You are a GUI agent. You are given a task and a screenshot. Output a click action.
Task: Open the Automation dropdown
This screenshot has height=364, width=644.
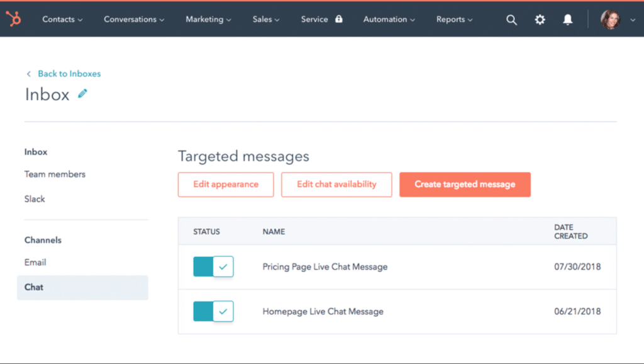[x=389, y=20]
